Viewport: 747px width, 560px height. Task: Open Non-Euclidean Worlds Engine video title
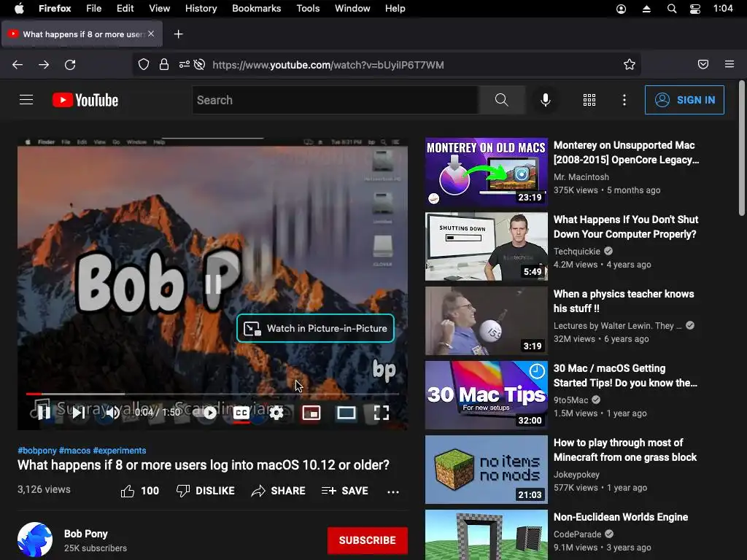point(621,517)
